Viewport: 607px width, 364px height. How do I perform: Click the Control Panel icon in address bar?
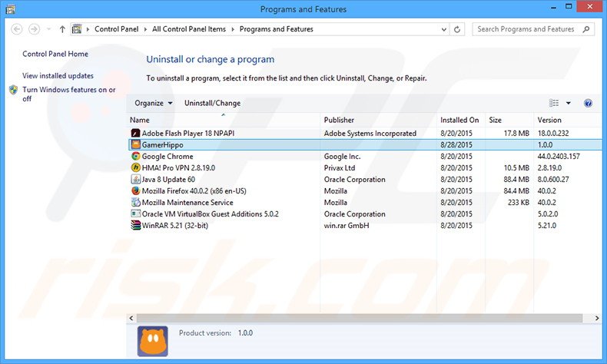coord(77,29)
